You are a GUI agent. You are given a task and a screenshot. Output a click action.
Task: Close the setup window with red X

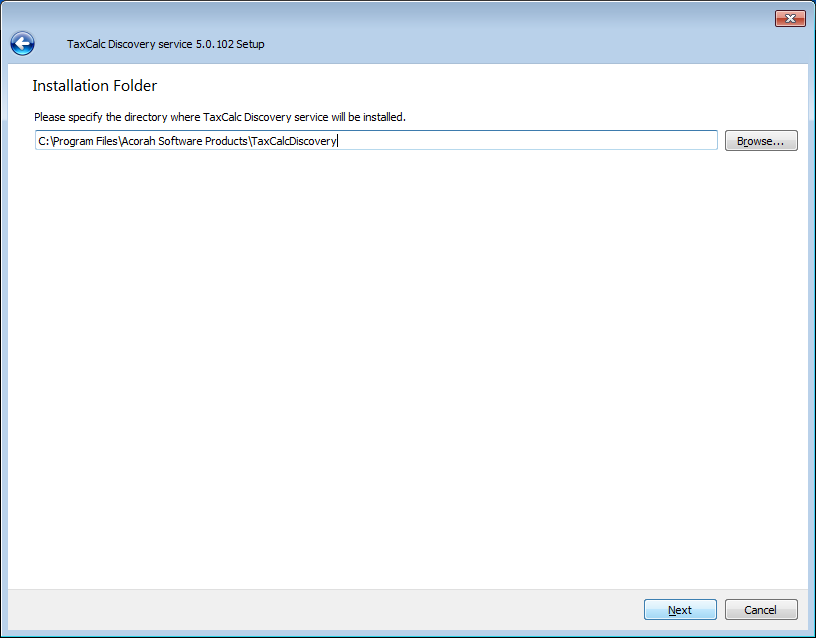coord(790,19)
